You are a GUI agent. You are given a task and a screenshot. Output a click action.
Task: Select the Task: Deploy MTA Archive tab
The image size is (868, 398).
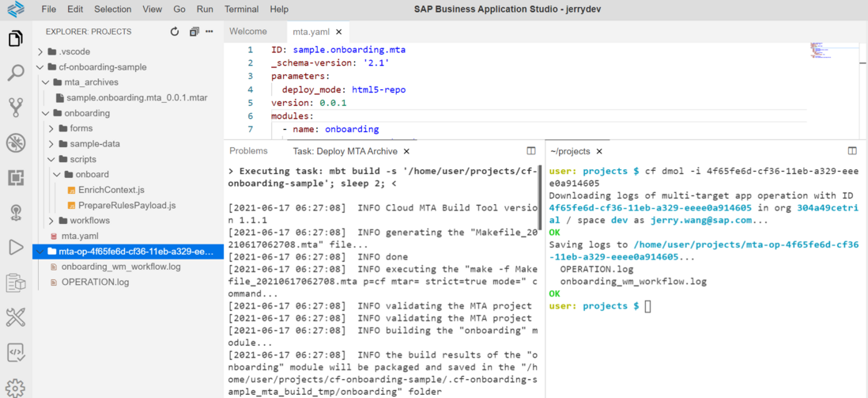pos(345,151)
